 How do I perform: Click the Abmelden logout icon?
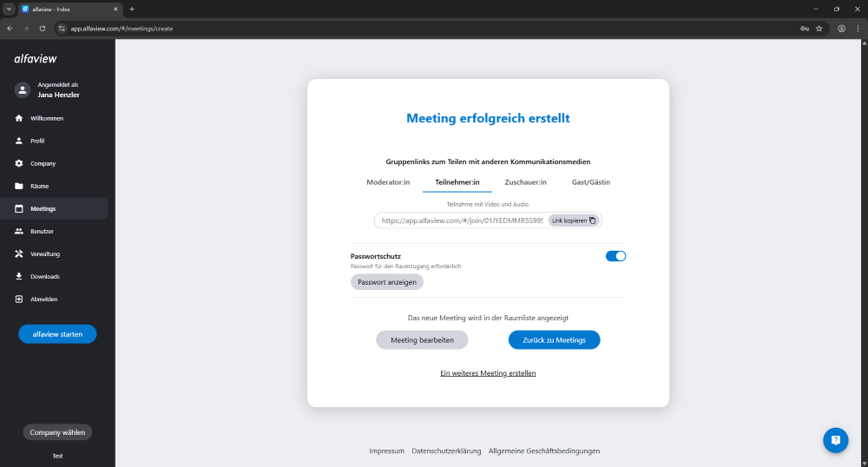tap(19, 299)
